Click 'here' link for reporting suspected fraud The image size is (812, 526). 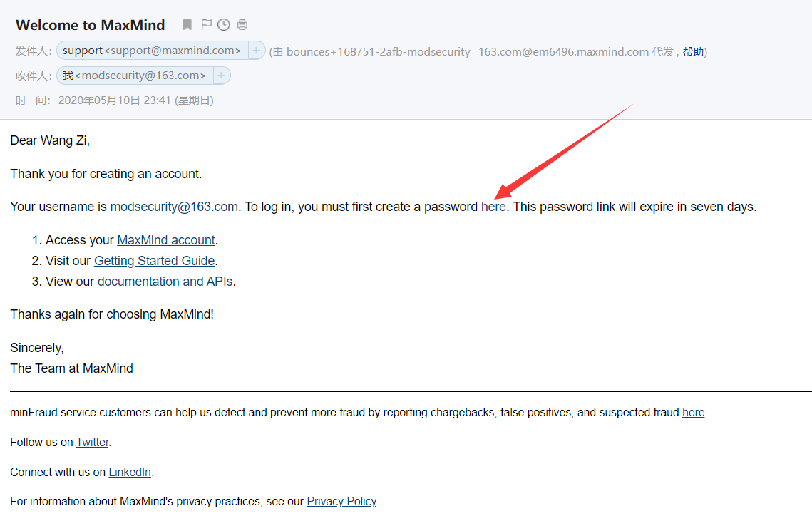click(x=694, y=413)
